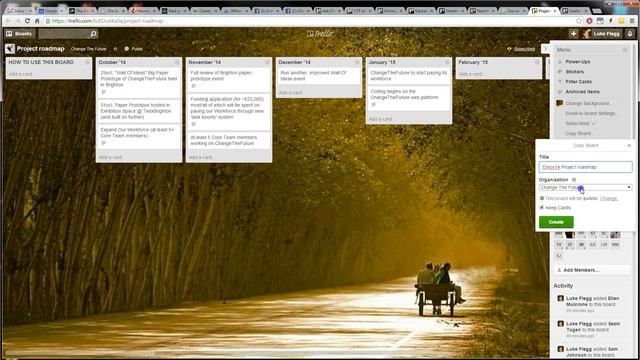Star the Project roadmap board
Image resolution: width=640 pixels, height=360 pixels.
click(116, 49)
